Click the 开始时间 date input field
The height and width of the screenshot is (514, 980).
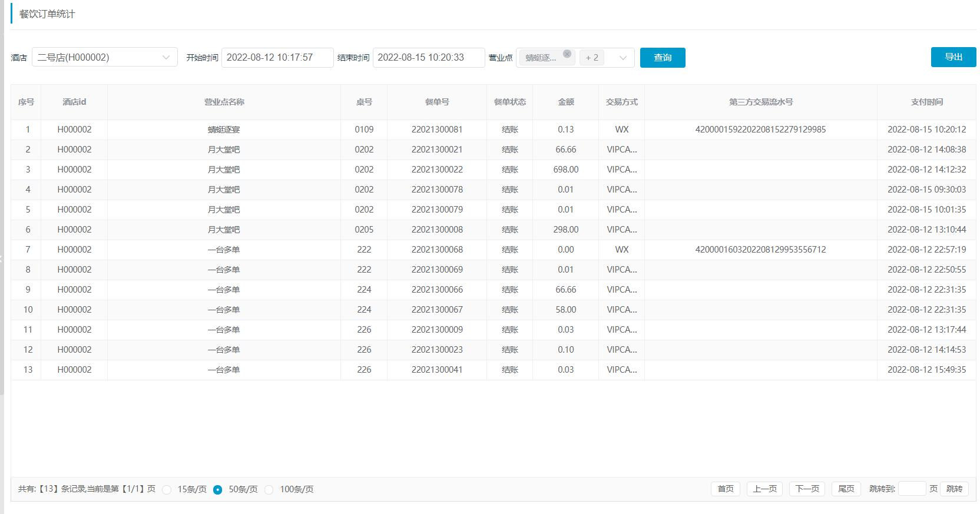tap(277, 58)
